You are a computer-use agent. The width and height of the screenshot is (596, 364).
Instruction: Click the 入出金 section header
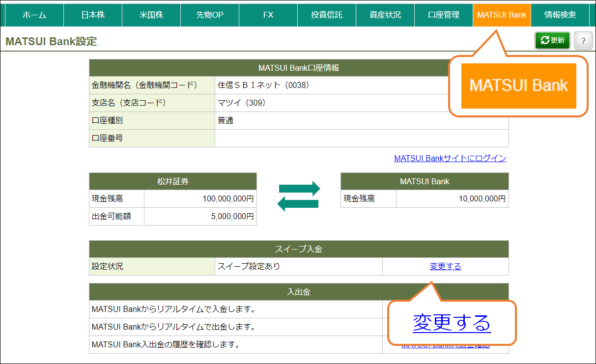click(299, 292)
